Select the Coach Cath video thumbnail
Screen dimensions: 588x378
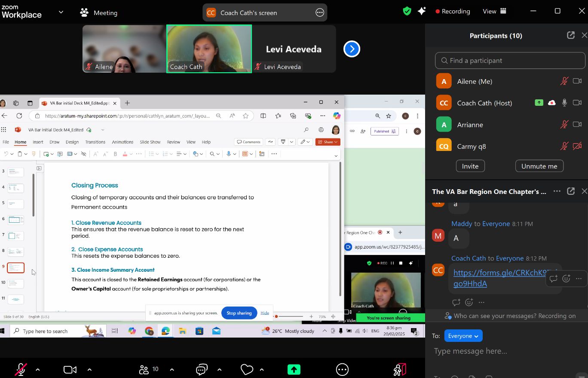209,49
